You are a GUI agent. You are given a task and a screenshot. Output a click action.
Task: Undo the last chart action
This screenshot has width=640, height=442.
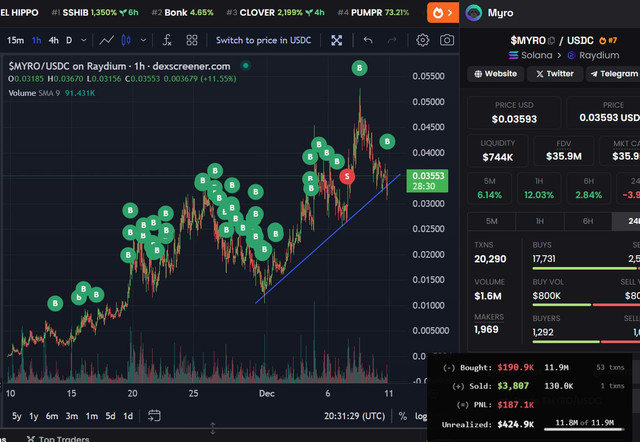click(368, 40)
